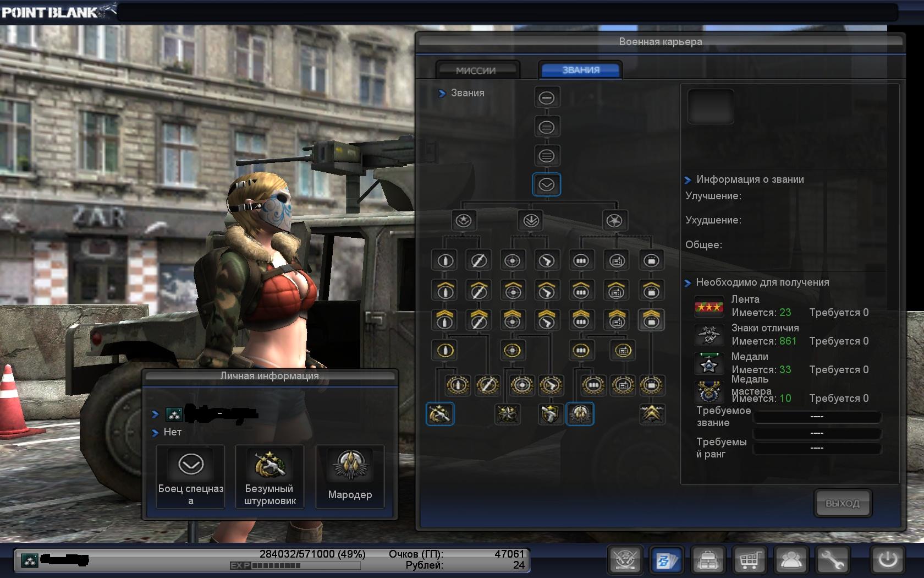Open the backpack inventory
The height and width of the screenshot is (578, 924).
[708, 560]
